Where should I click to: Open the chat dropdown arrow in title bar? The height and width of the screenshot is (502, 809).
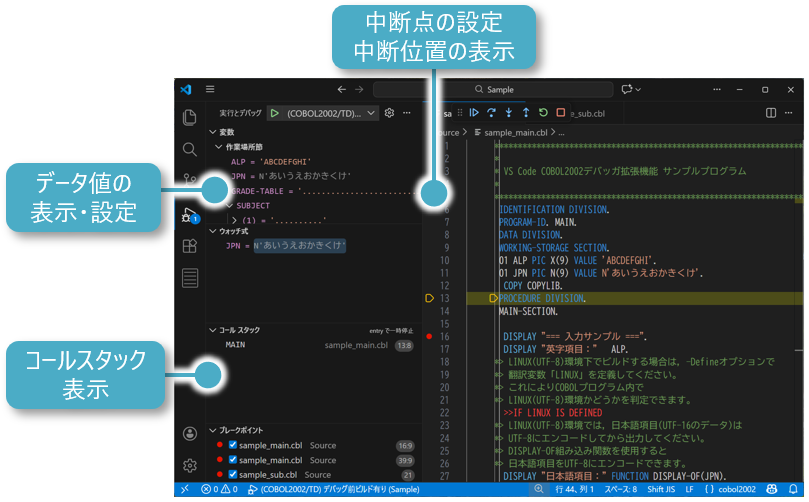point(638,89)
